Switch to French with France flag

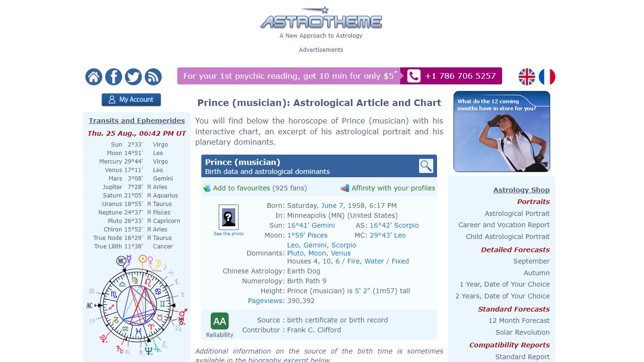(547, 77)
